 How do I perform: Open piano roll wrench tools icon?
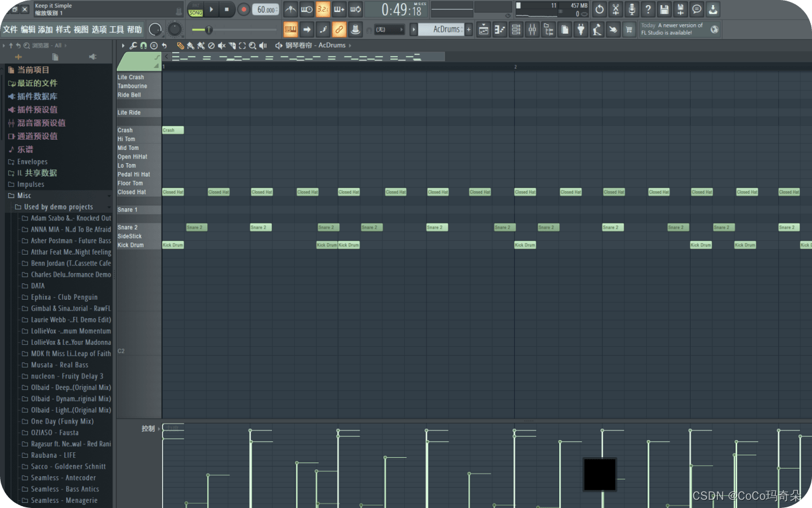[x=133, y=46]
